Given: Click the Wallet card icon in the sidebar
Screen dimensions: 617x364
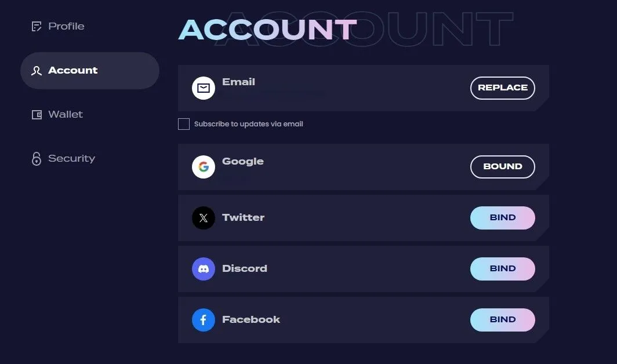Looking at the screenshot, I should click(x=36, y=114).
